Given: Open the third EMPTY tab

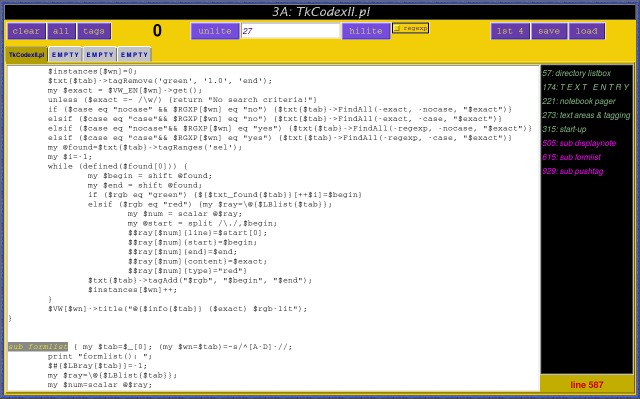Looking at the screenshot, I should (134, 55).
